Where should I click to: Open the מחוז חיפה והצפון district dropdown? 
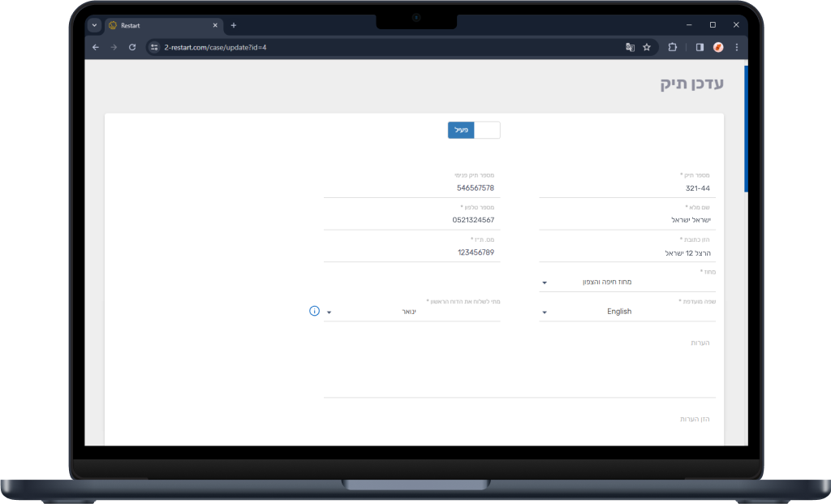tap(627, 282)
